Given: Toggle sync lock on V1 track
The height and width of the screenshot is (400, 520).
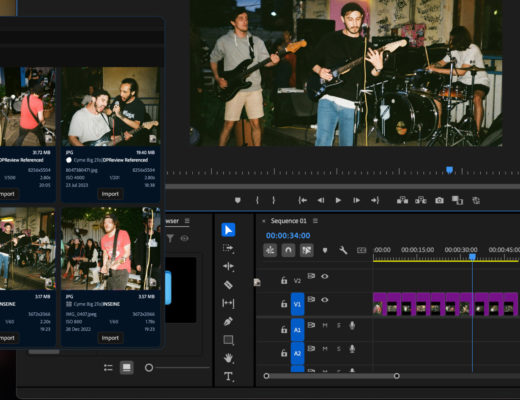Looking at the screenshot, I should tap(311, 299).
